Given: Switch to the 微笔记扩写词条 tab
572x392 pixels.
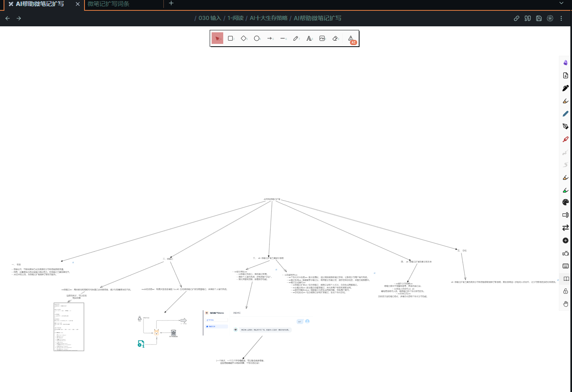Looking at the screenshot, I should click(108, 4).
